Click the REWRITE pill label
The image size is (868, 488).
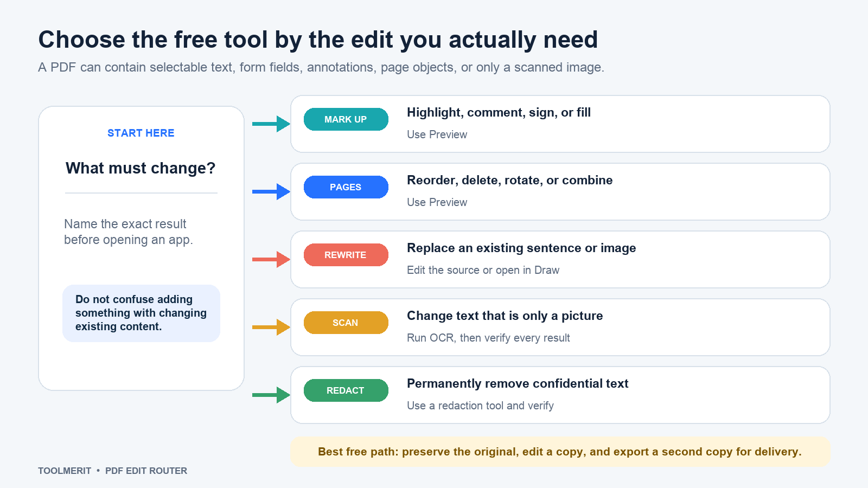point(346,255)
